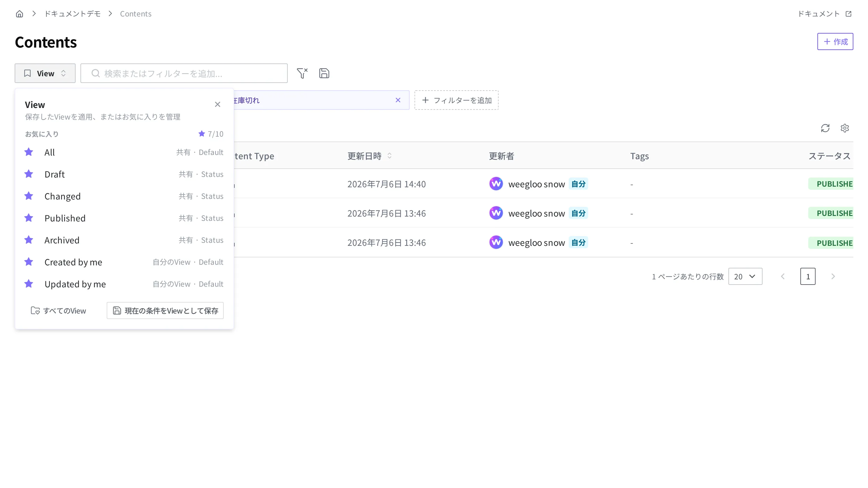Save the current view with the floppy icon

click(324, 73)
